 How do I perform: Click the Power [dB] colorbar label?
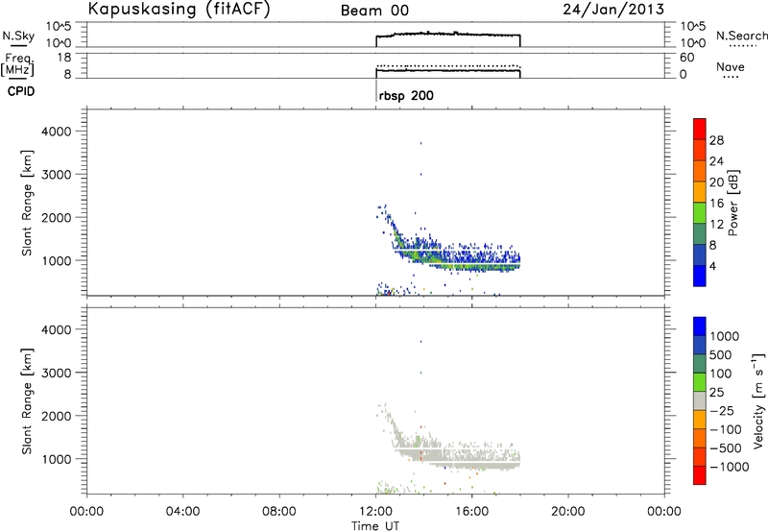pyautogui.click(x=733, y=203)
